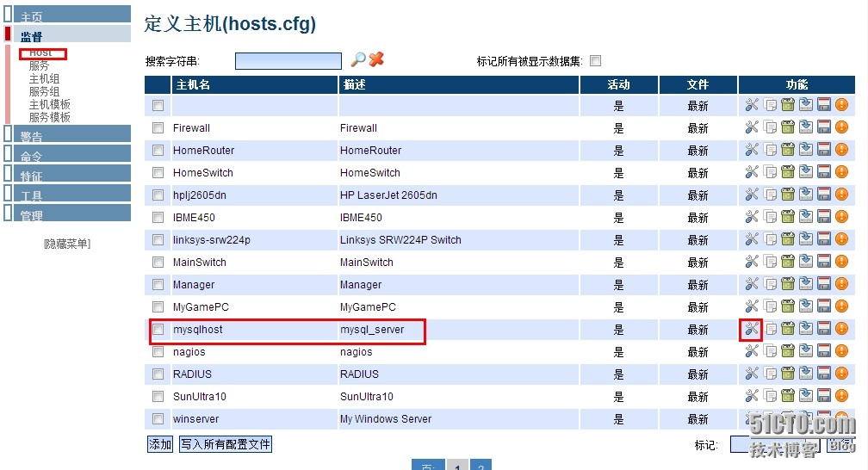Expand the 管理 menu section
The width and height of the screenshot is (868, 470).
(x=72, y=213)
